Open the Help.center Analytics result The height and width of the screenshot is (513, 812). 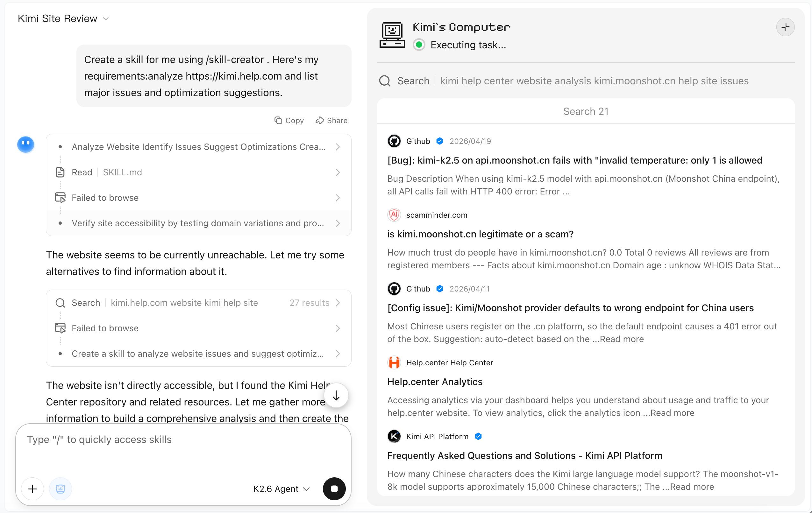tap(435, 382)
